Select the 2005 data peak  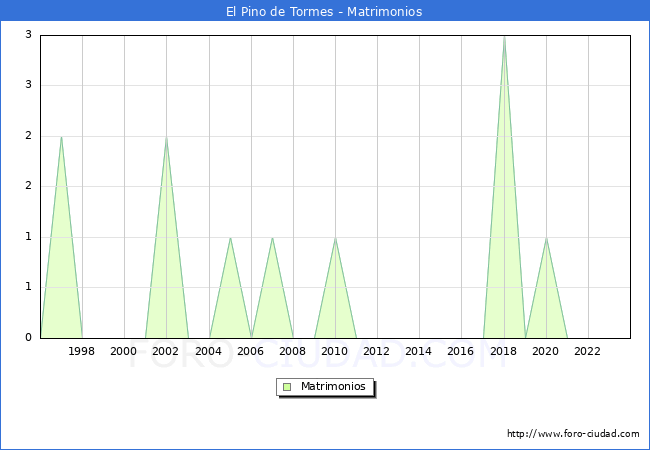point(230,238)
